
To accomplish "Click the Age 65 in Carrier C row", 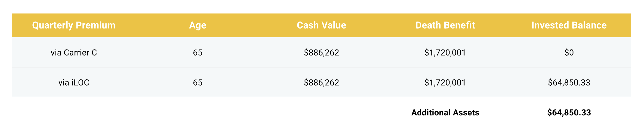I will [198, 53].
